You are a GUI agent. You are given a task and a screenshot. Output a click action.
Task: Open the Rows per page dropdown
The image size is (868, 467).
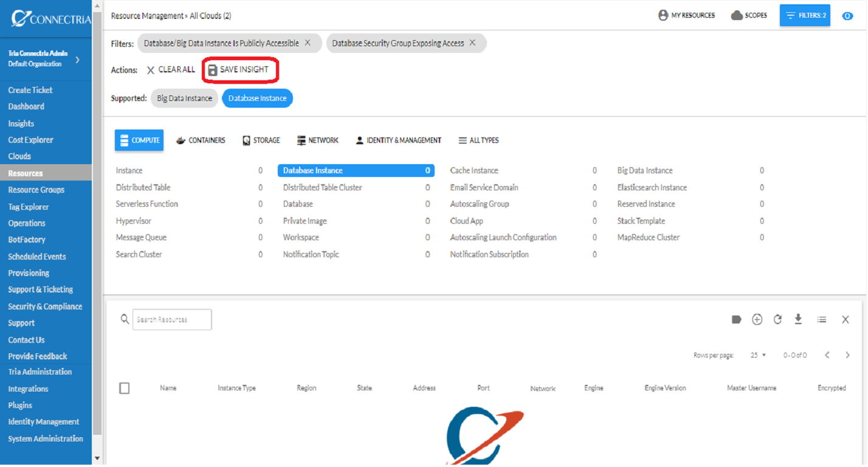click(x=758, y=355)
